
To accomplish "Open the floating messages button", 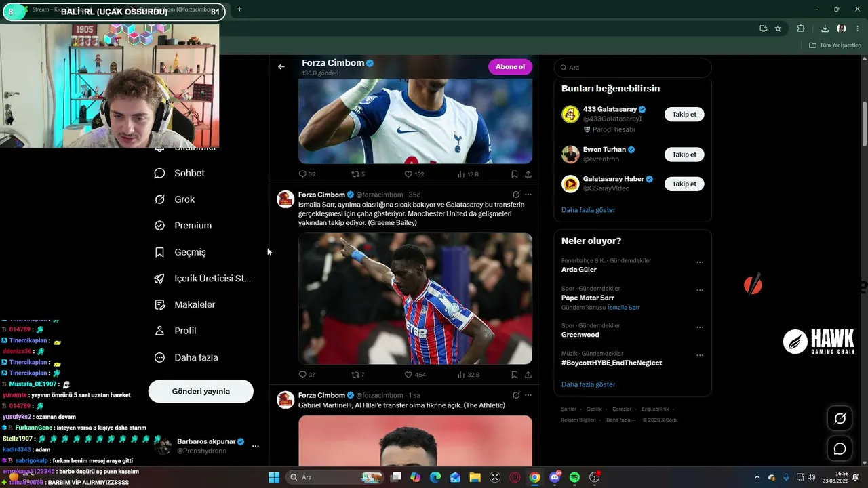I will click(x=840, y=449).
